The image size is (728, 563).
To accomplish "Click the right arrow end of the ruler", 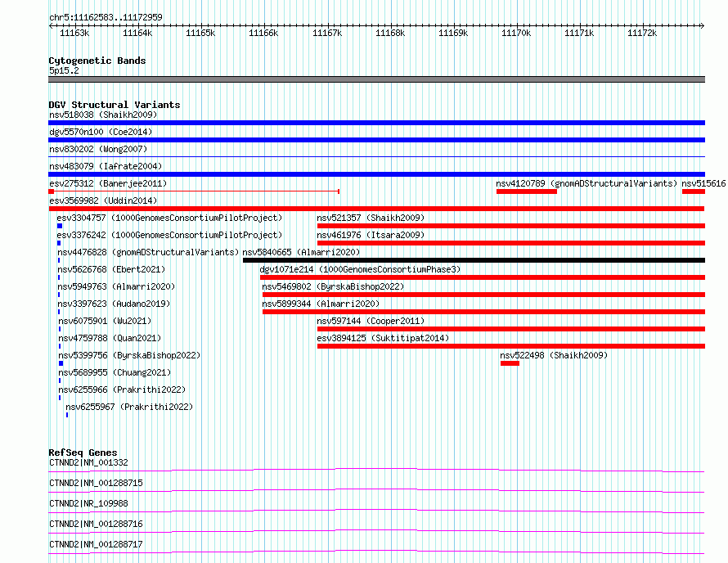I will pyautogui.click(x=703, y=26).
